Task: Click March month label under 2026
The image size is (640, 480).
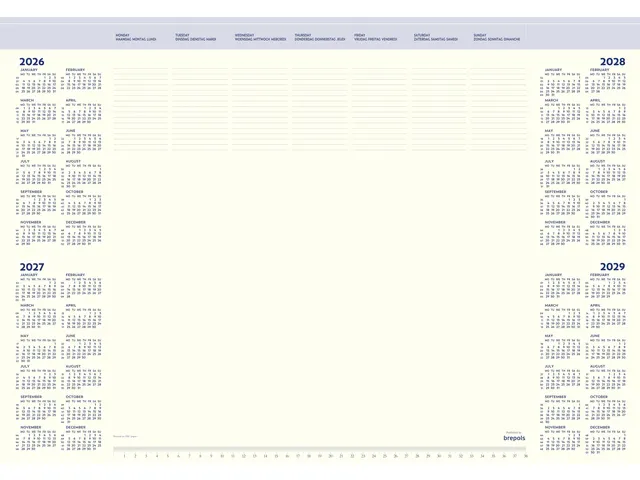Action: click(27, 100)
